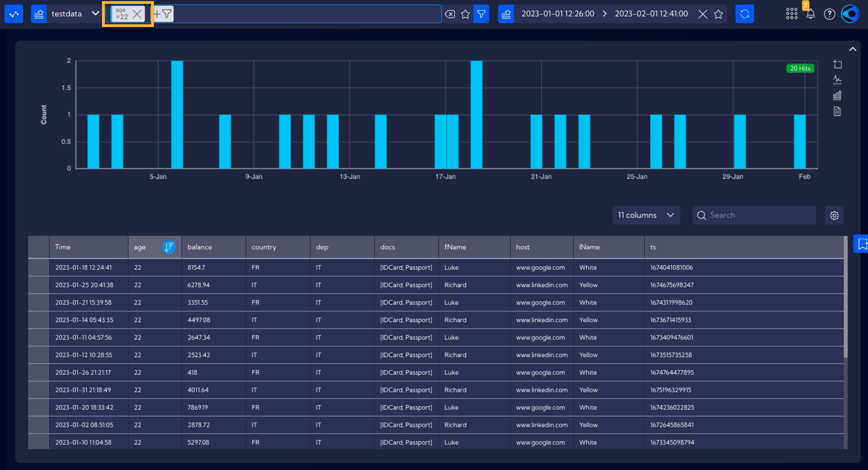Sort by country column header
This screenshot has height=470, width=868.
(278, 247)
